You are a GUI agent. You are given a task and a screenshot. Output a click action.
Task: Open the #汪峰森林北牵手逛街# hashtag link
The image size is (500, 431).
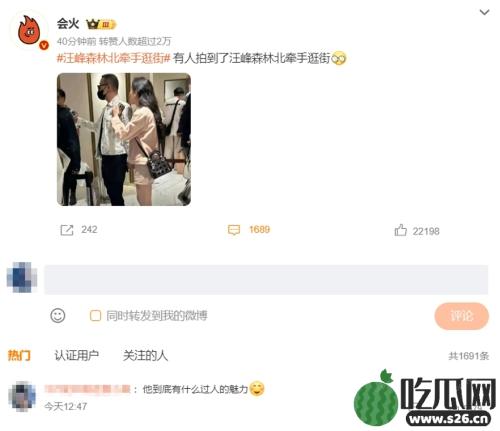pyautogui.click(x=114, y=58)
